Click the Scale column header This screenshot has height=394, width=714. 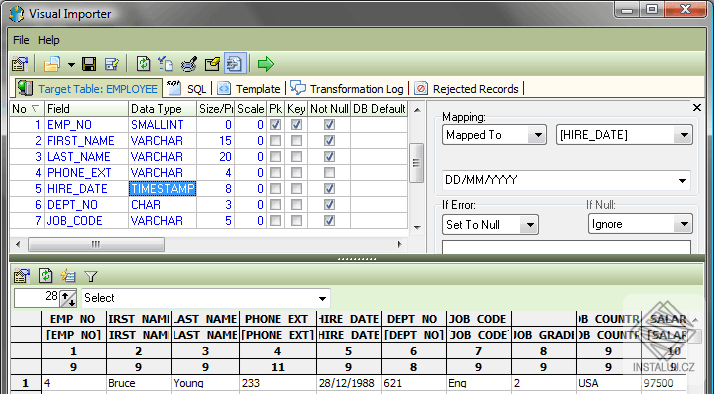pyautogui.click(x=250, y=108)
